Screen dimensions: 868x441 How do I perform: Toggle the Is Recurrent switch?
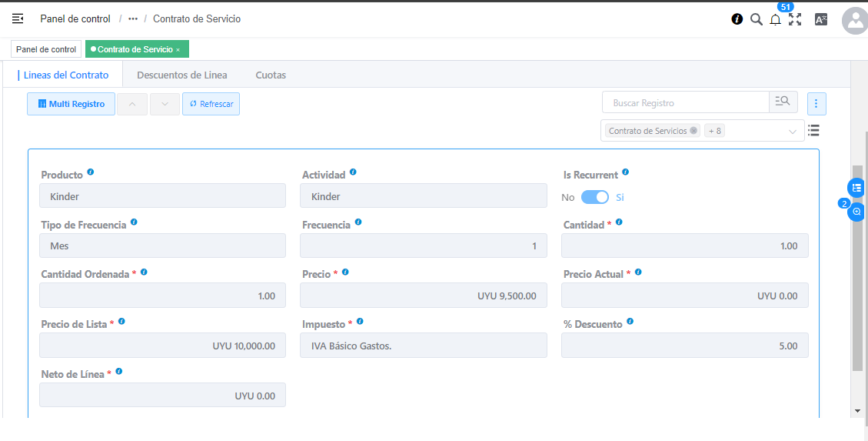pos(594,197)
